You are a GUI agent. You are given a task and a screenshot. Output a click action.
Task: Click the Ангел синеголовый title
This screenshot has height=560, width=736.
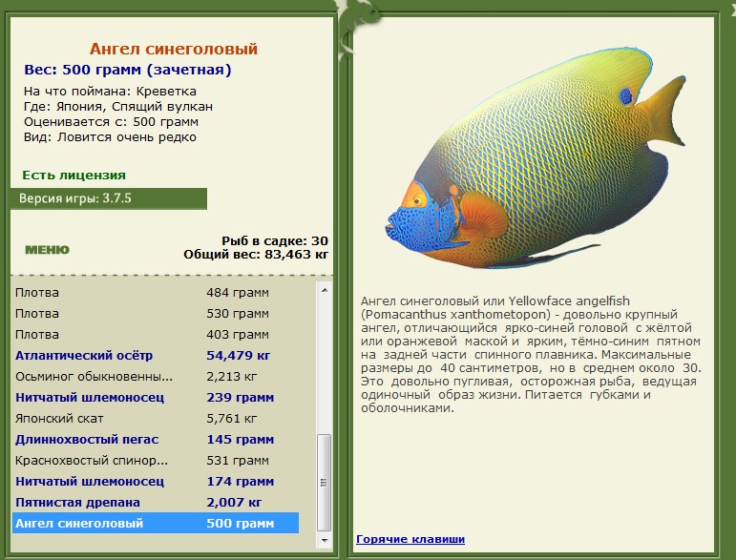click(174, 49)
